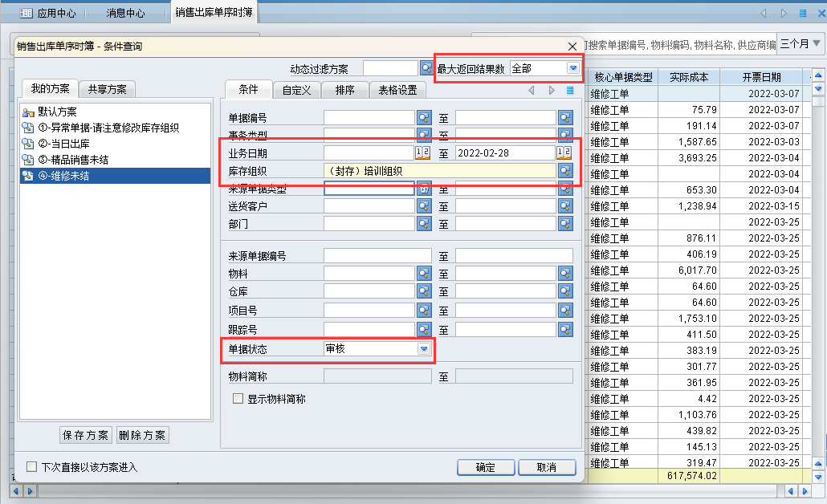Click lookup icon beside 物料 first field
Viewport: 827px width, 504px height.
tap(424, 274)
